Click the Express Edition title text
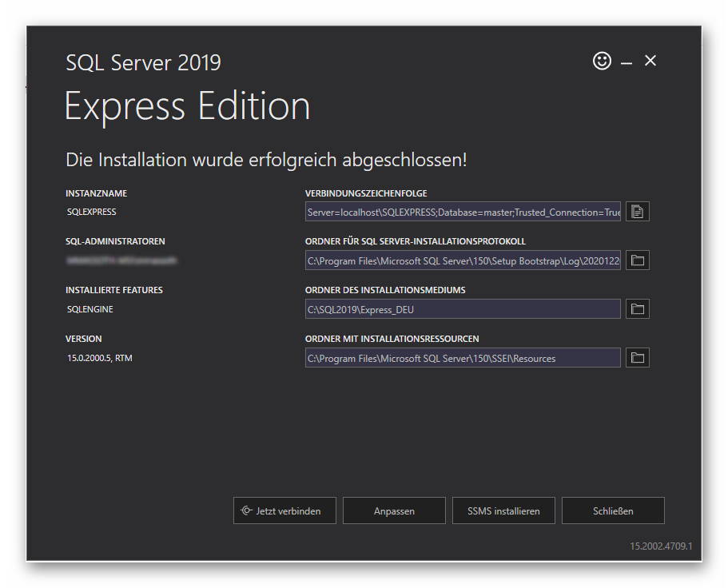Viewport: 728px width, 588px height. [x=187, y=105]
